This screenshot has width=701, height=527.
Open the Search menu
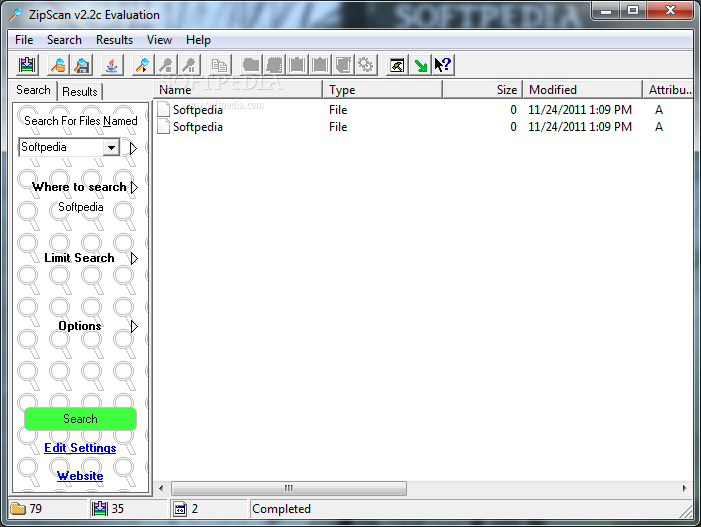coord(64,40)
